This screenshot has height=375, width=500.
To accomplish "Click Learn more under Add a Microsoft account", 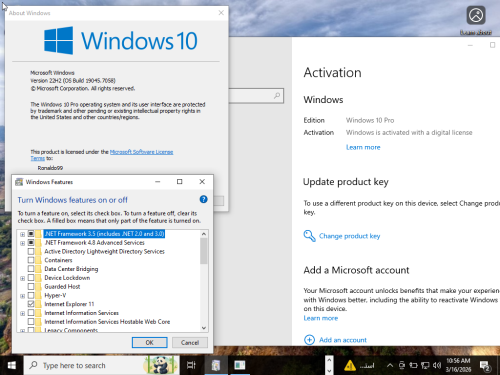I will pos(321,318).
